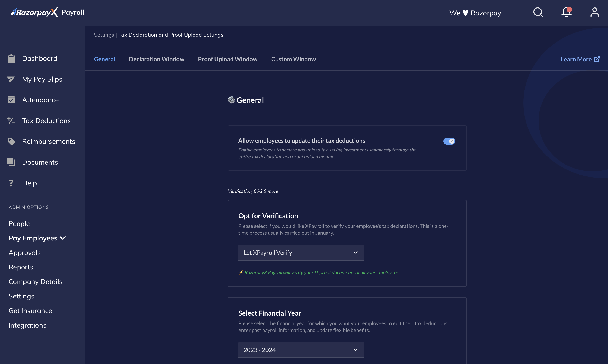Screen dimensions: 608x364
Task: Click the search magnifier icon
Action: click(x=539, y=12)
